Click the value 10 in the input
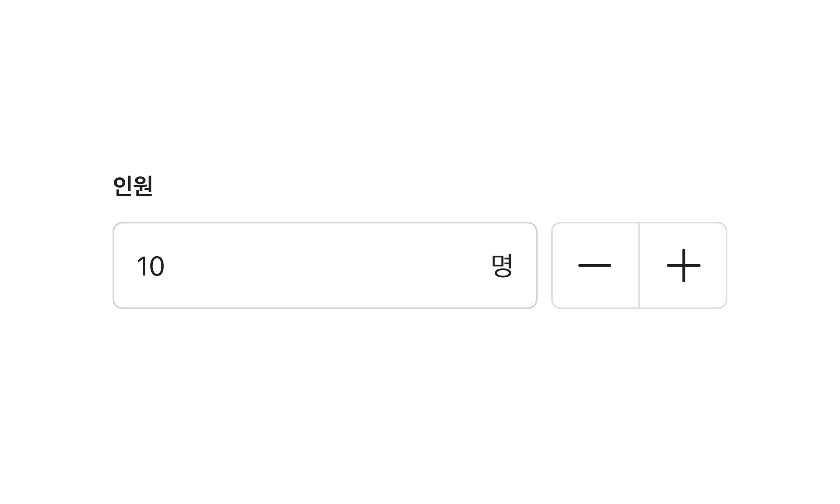Image resolution: width=840 pixels, height=504 pixels. 150,266
